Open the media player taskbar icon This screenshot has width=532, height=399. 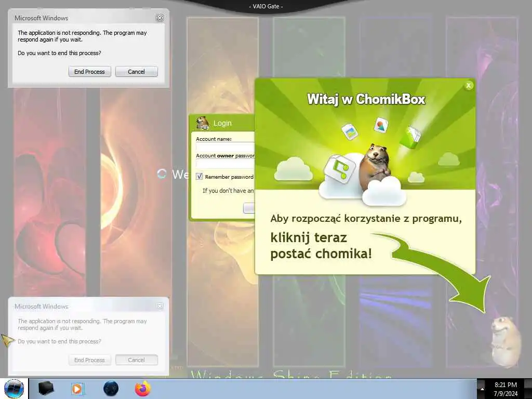pos(77,389)
